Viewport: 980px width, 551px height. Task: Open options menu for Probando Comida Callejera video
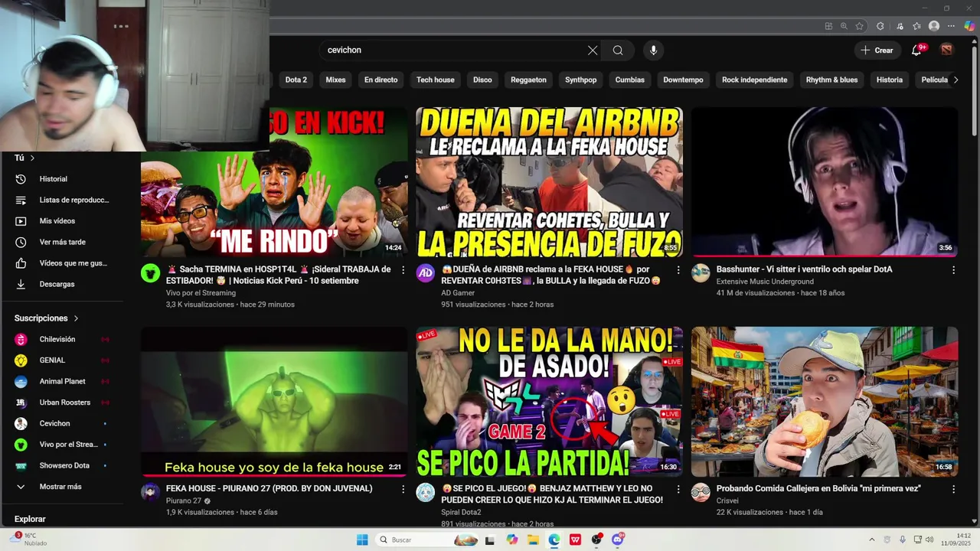pyautogui.click(x=954, y=489)
